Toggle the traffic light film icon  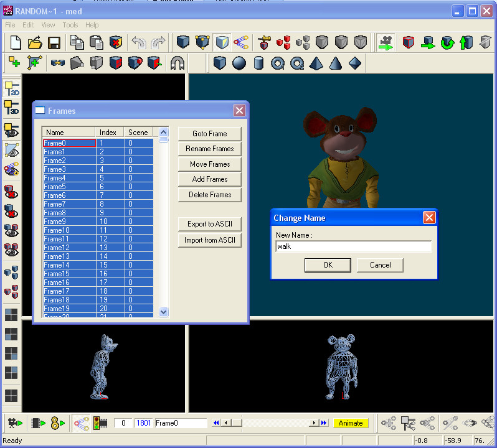point(100,423)
